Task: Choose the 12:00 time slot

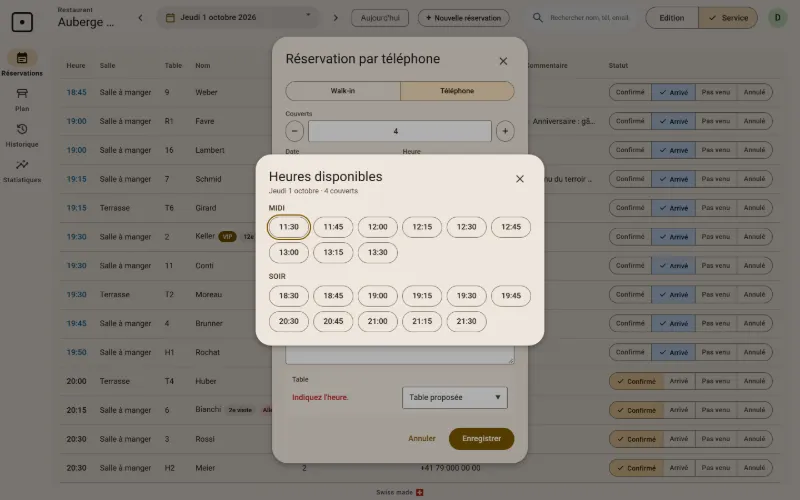Action: [378, 227]
